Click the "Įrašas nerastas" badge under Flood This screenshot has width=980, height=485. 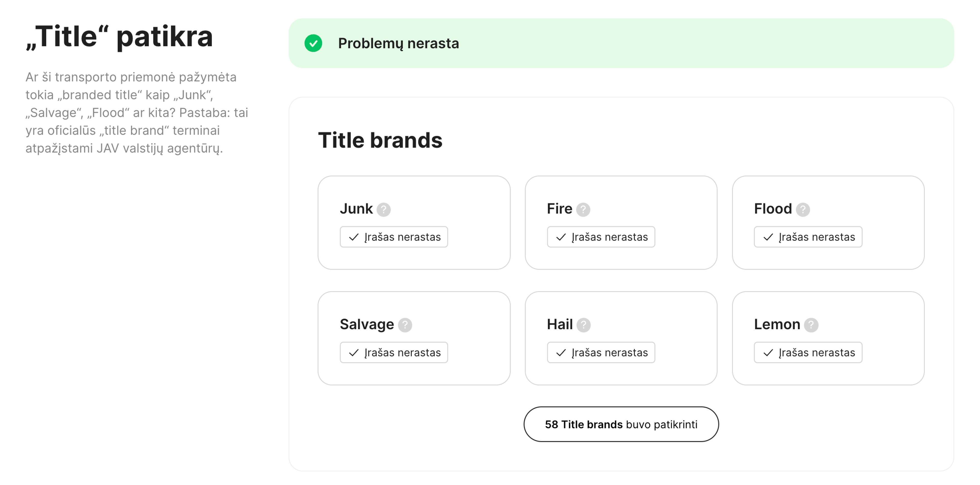[808, 237]
